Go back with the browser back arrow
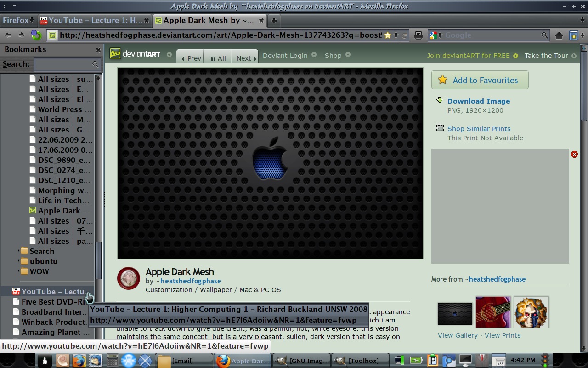Screen dimensions: 588x368 tap(8, 35)
